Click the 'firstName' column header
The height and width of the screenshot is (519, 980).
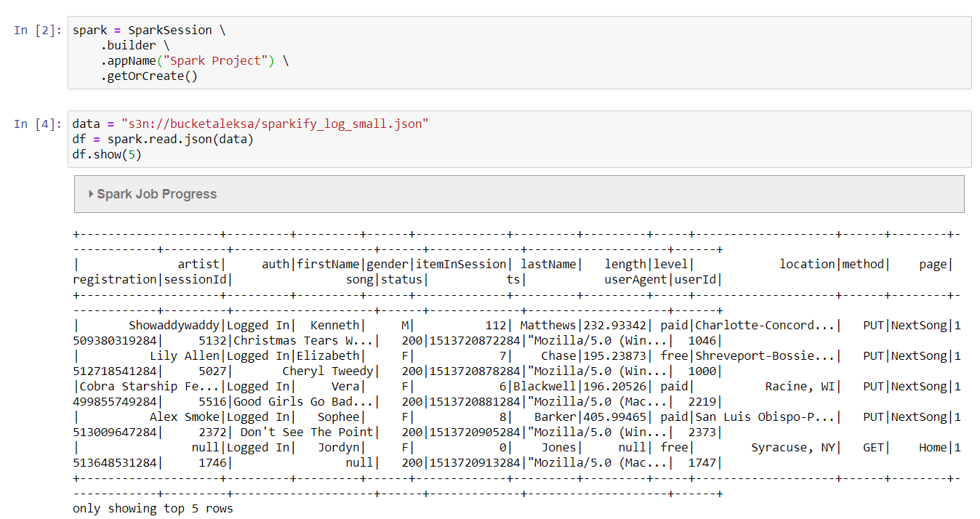click(x=328, y=265)
